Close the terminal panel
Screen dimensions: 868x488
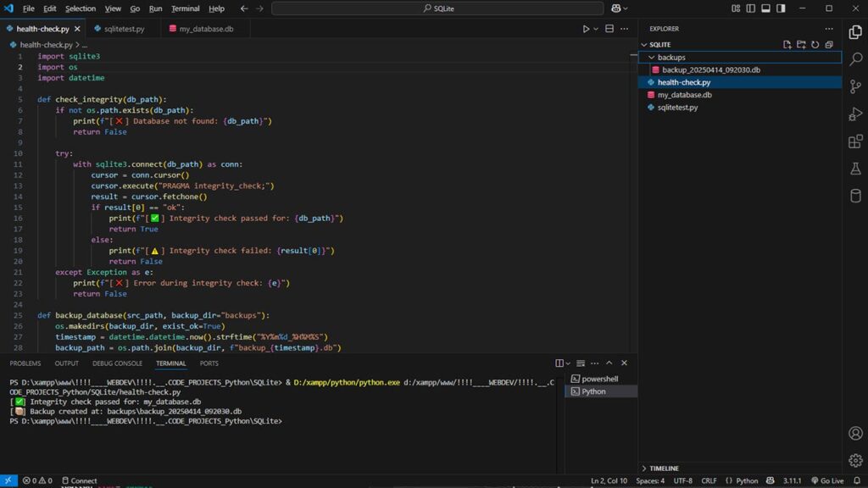pos(624,363)
